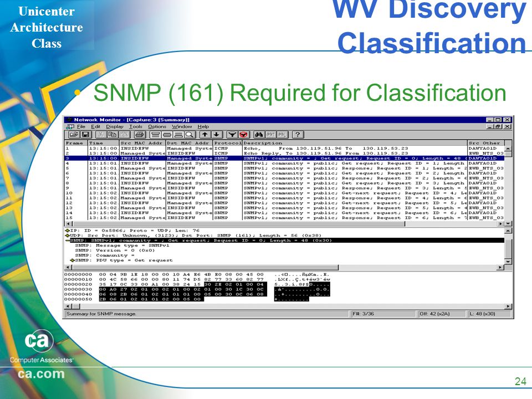Go to next frame with down arrow icon
The image size is (532, 399).
[217, 135]
